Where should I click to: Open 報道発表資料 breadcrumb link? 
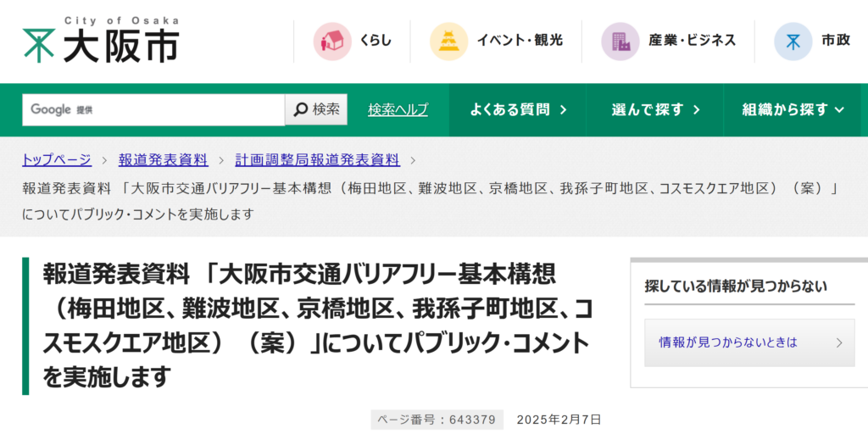click(x=163, y=159)
